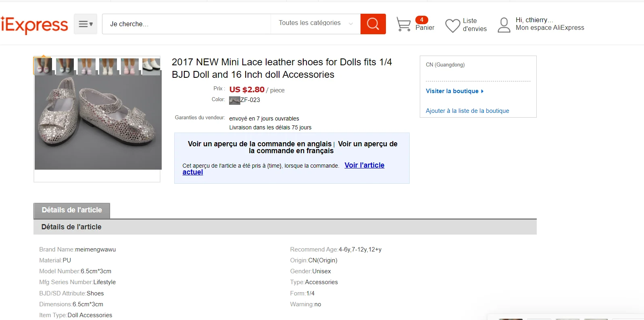Select the first shoe thumbnail

click(43, 66)
